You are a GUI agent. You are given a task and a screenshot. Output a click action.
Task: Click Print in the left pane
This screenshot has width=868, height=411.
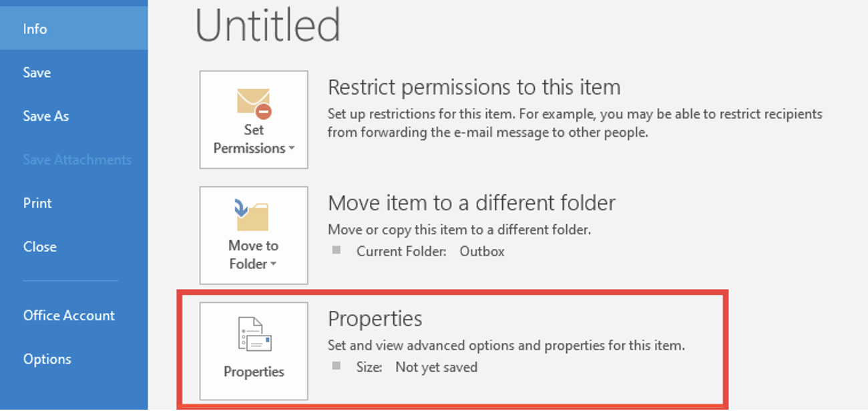point(37,203)
